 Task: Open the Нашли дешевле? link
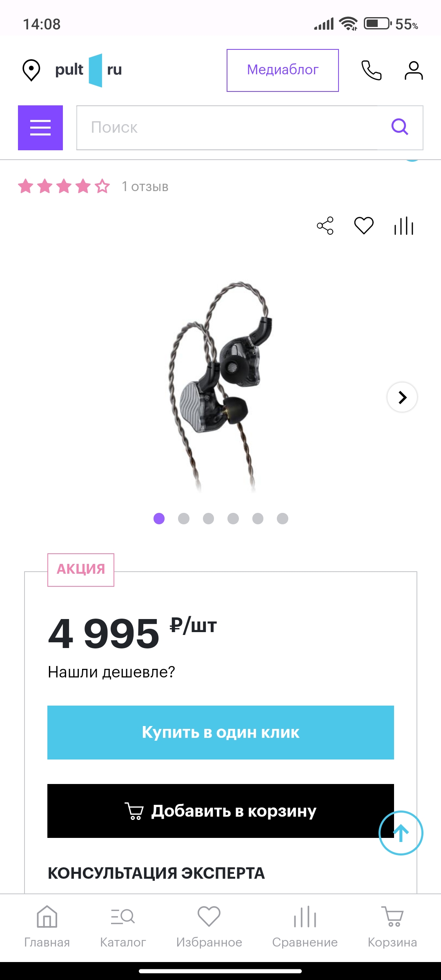pos(111,672)
